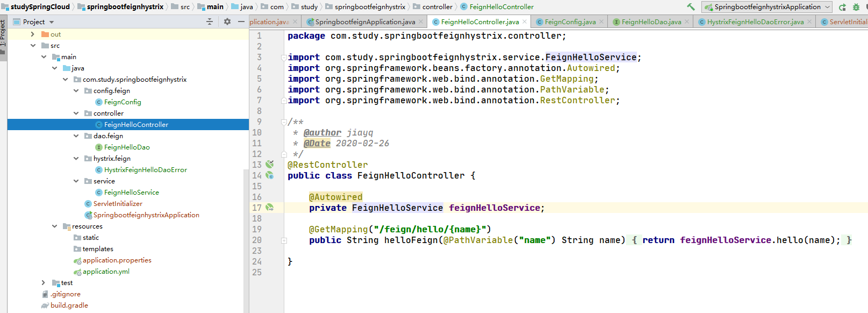Click the @GetMapping annotation at line 19
868x313 pixels.
[x=339, y=229]
